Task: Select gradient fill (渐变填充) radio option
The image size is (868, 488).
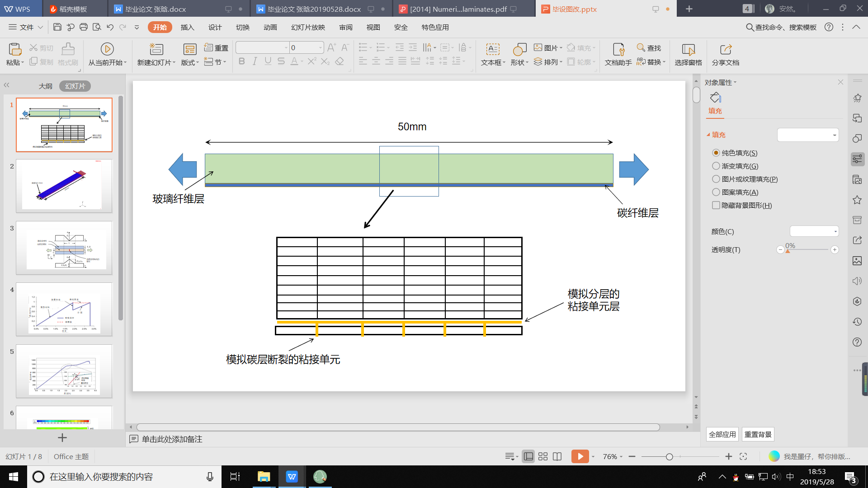Action: [716, 166]
